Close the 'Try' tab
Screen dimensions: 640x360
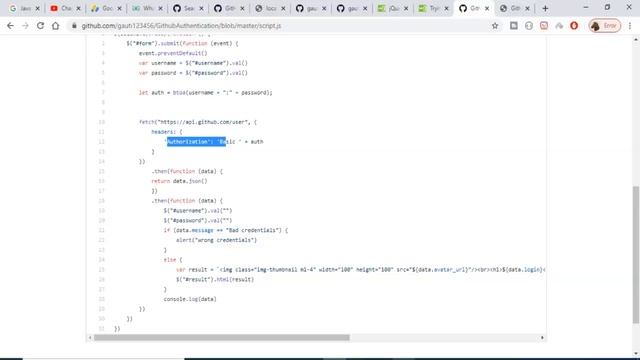(x=447, y=8)
